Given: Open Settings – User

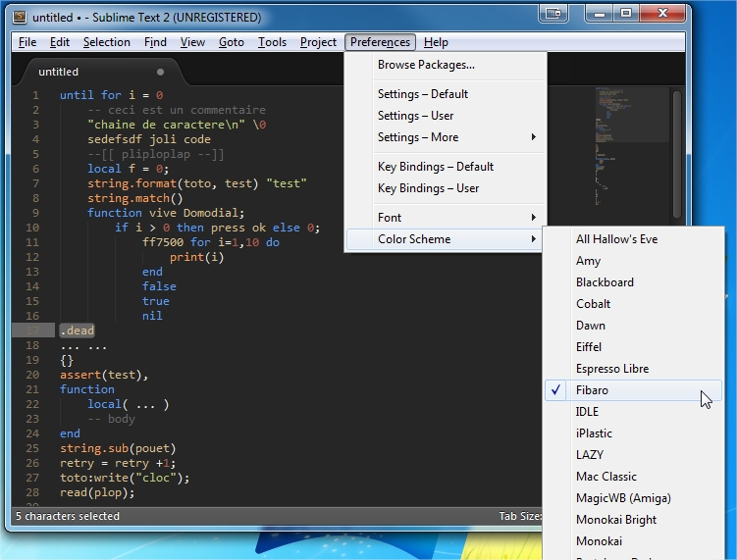Looking at the screenshot, I should point(446,116).
